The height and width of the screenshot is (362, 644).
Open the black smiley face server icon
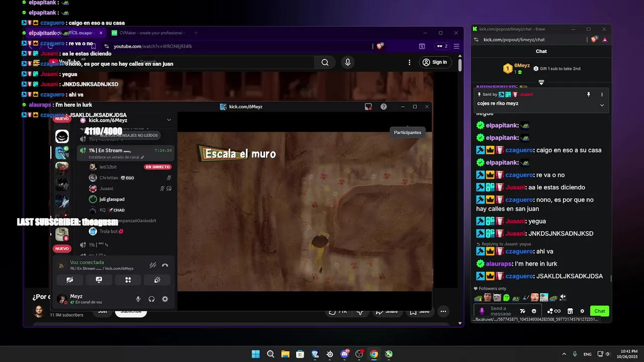tap(62, 136)
